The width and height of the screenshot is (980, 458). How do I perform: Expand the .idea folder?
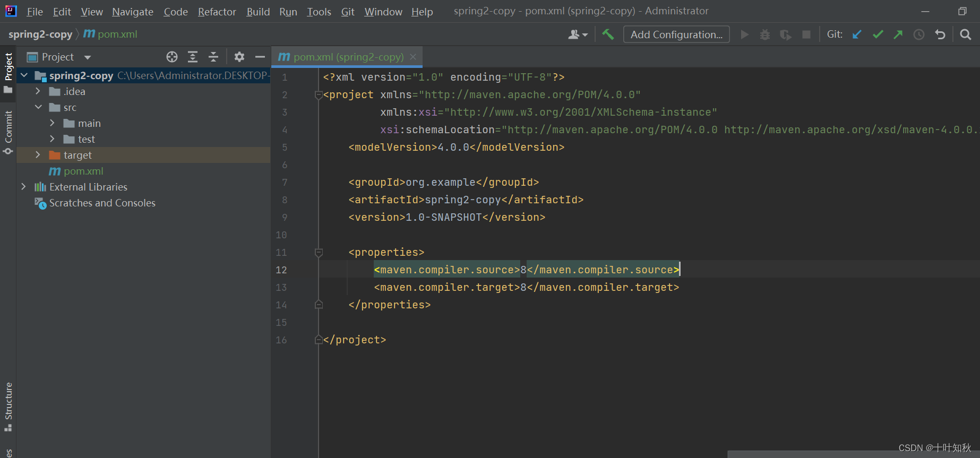38,91
